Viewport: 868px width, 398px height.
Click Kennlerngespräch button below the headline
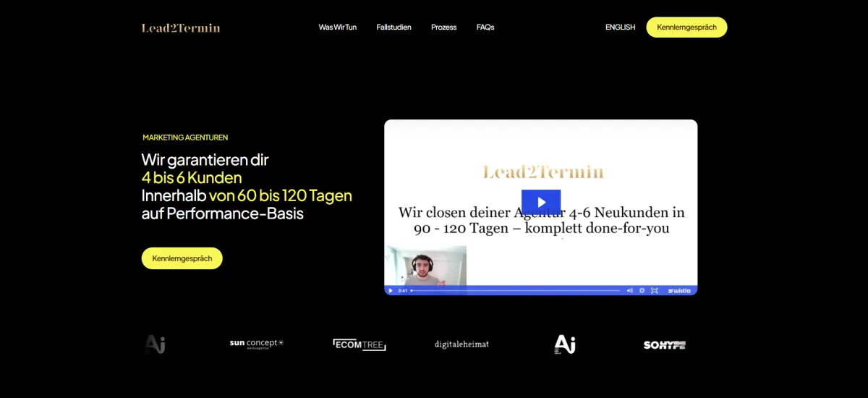(182, 258)
